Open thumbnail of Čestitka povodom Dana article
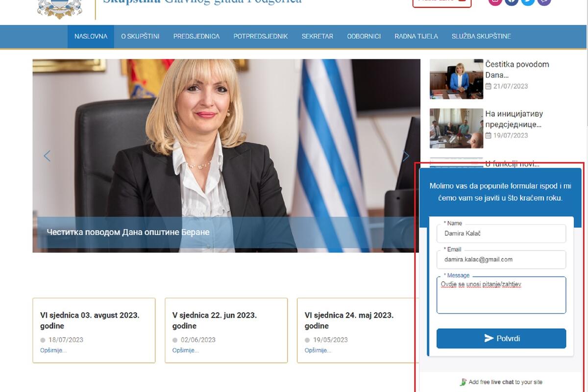The width and height of the screenshot is (588, 392). coord(456,79)
